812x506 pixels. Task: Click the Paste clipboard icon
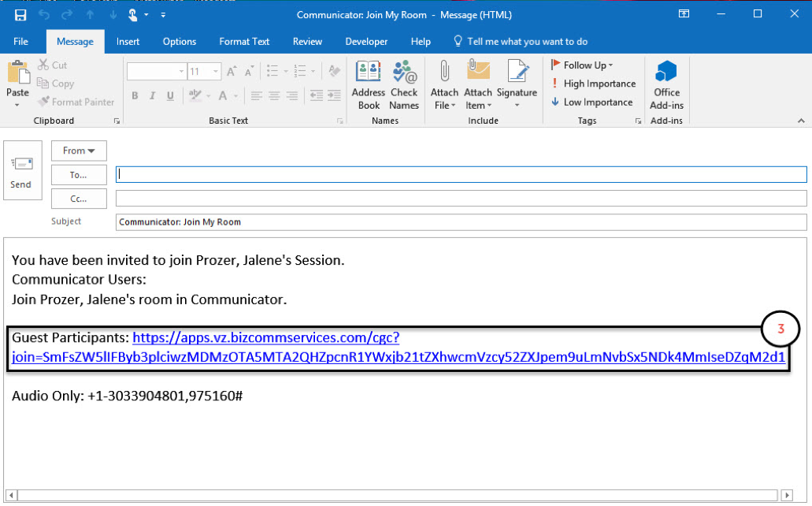click(18, 72)
